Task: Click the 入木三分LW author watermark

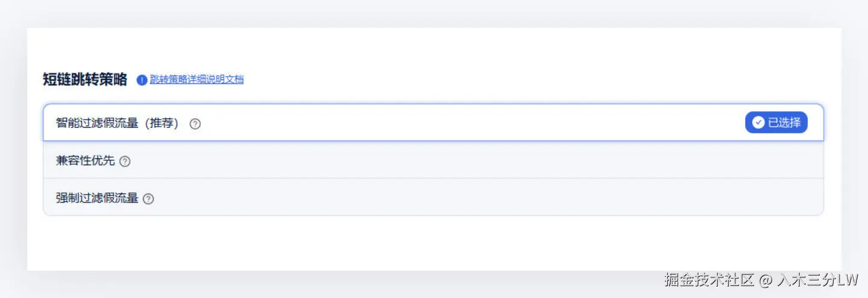Action: click(x=817, y=280)
